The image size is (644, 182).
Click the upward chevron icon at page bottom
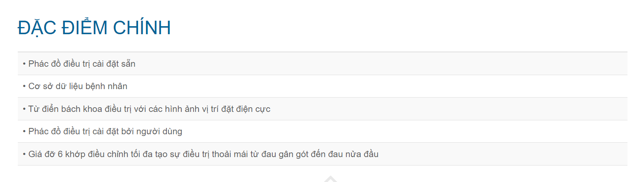(331, 179)
